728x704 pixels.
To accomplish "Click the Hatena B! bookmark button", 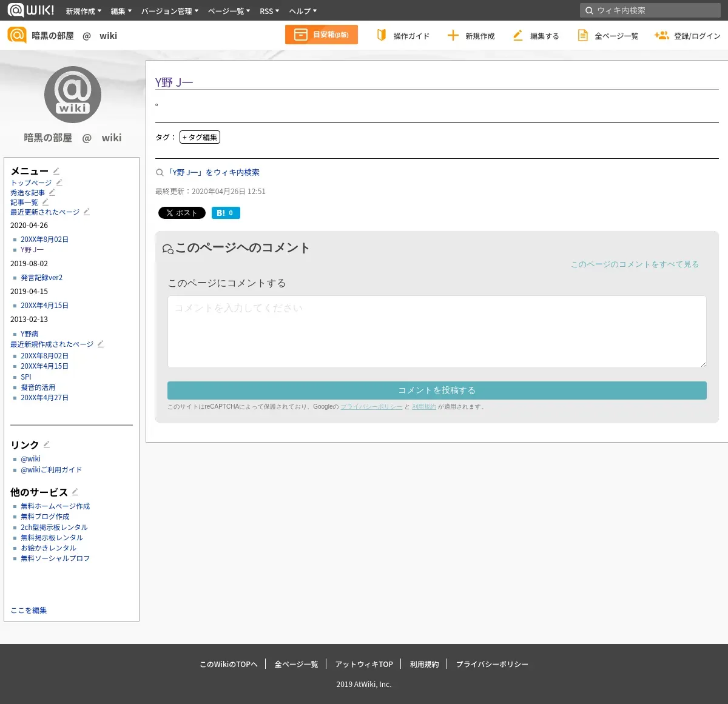I will click(226, 213).
